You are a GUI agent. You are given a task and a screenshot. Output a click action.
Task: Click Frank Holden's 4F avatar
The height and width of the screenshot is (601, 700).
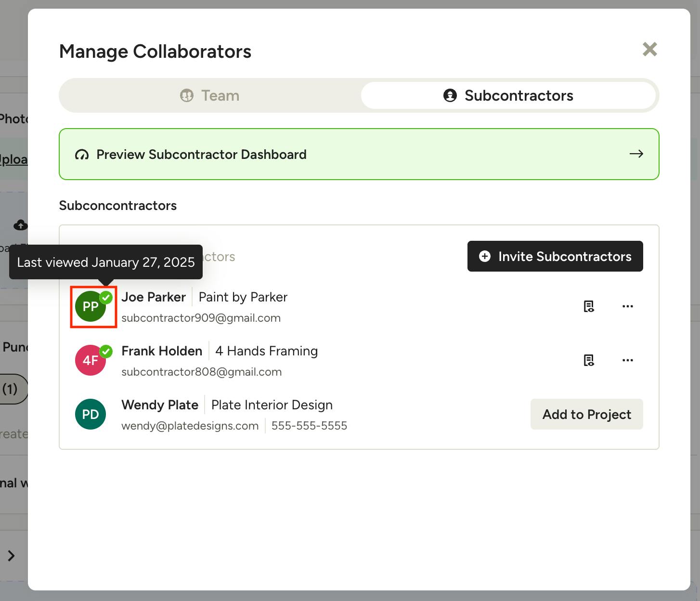tap(90, 361)
